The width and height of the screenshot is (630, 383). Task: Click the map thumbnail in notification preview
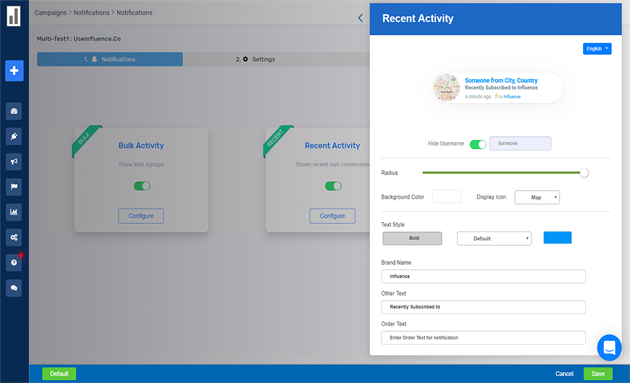point(446,88)
